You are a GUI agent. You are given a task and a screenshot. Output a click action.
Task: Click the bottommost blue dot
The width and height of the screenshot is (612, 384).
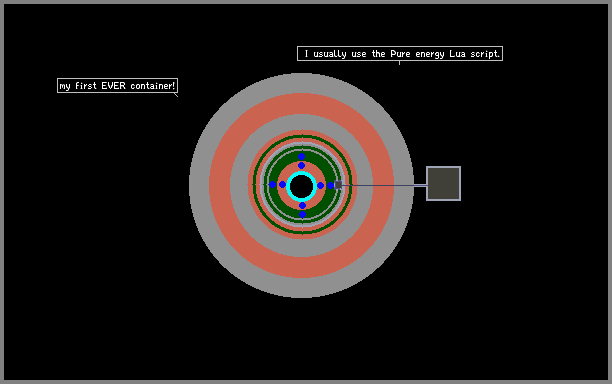[x=302, y=214]
